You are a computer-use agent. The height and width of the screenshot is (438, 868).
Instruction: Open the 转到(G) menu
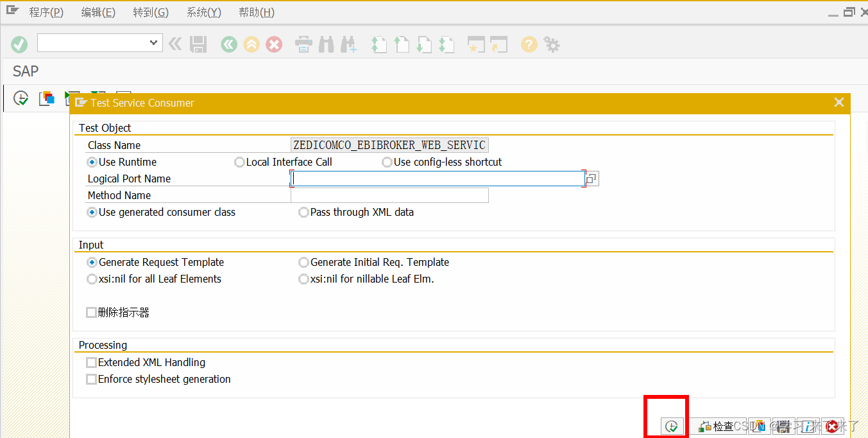click(150, 12)
